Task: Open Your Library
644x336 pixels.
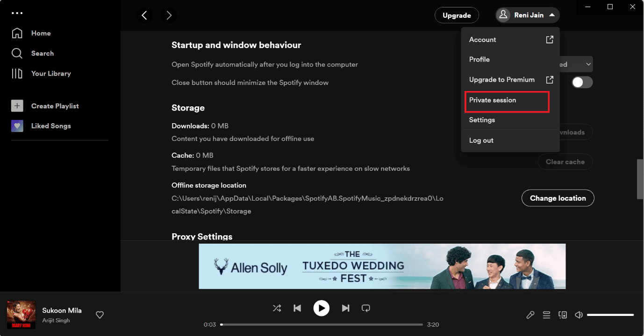Action: point(41,73)
